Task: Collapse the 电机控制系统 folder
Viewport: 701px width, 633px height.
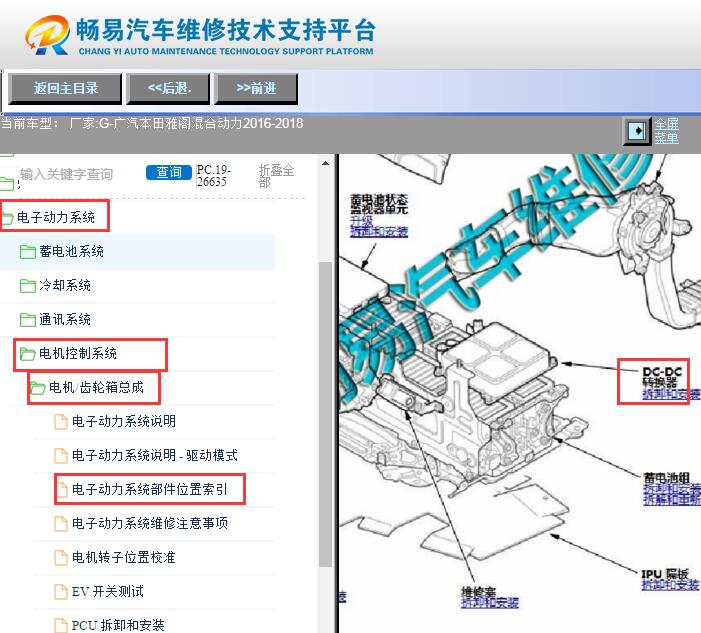Action: tap(78, 353)
